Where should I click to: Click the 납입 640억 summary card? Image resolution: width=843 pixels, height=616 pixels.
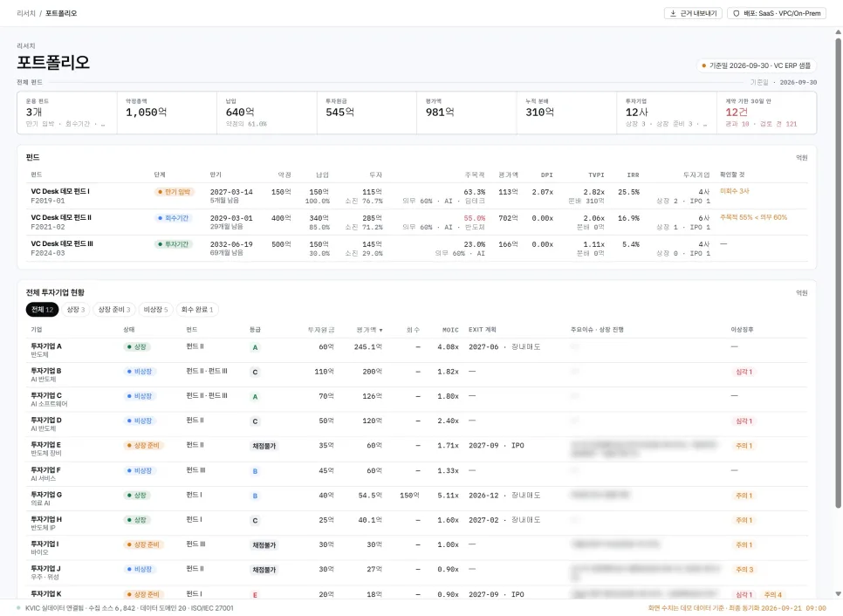coord(267,113)
